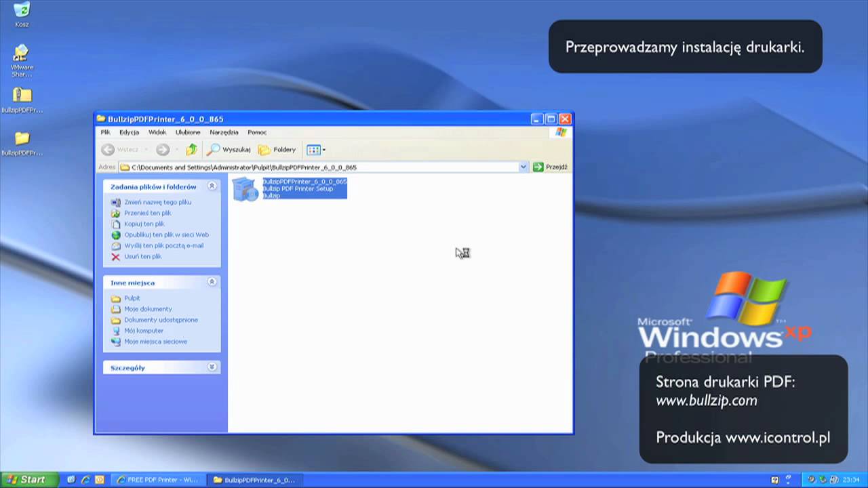Go up one folder level
The height and width of the screenshot is (488, 868).
pyautogui.click(x=192, y=150)
